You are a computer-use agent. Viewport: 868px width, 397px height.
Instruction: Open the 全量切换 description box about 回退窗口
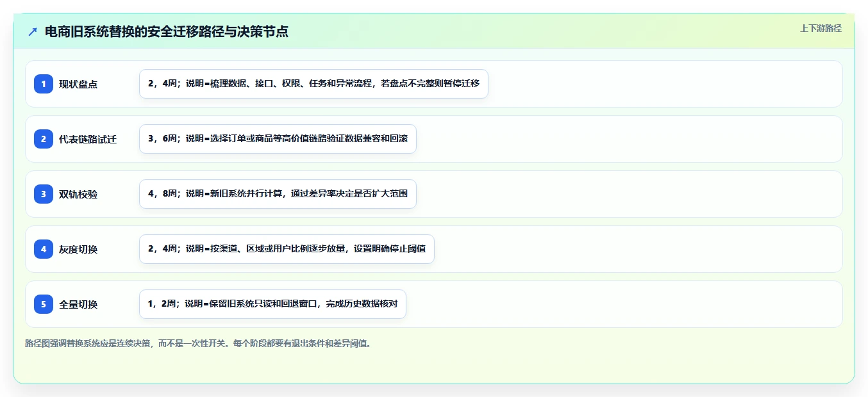click(x=272, y=304)
